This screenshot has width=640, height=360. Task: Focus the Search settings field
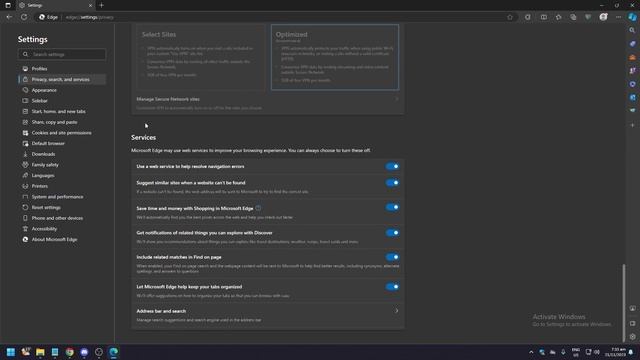pyautogui.click(x=62, y=54)
